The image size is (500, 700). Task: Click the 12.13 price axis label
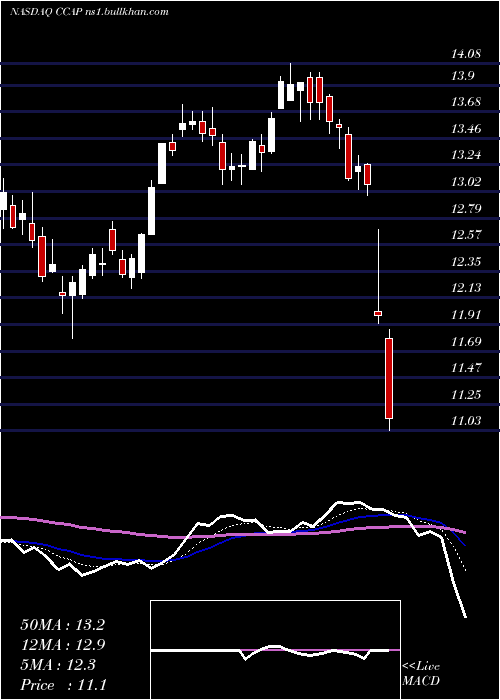click(x=467, y=288)
